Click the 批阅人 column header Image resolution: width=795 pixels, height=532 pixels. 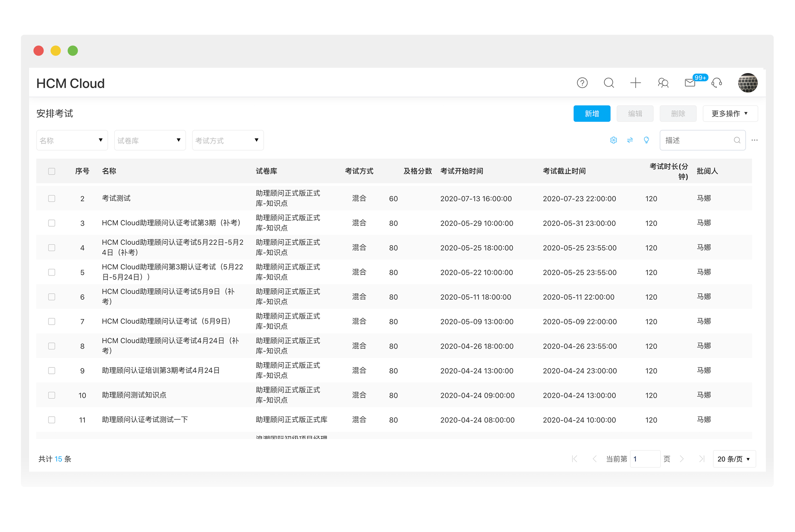tap(707, 171)
